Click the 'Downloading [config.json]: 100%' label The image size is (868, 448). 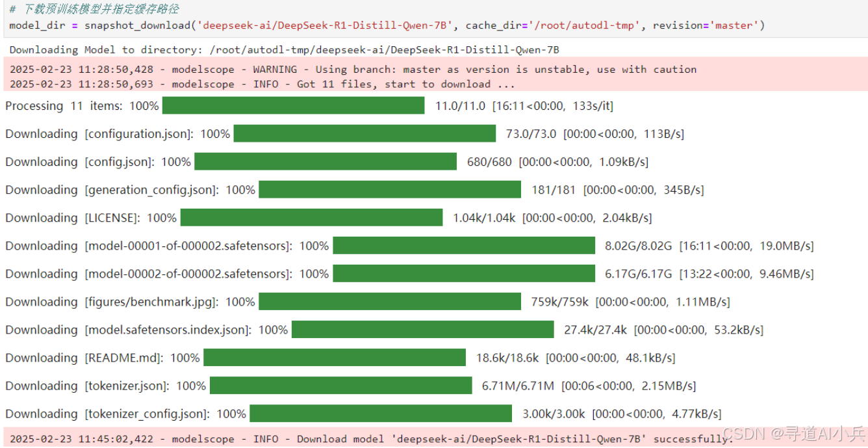[x=98, y=162]
